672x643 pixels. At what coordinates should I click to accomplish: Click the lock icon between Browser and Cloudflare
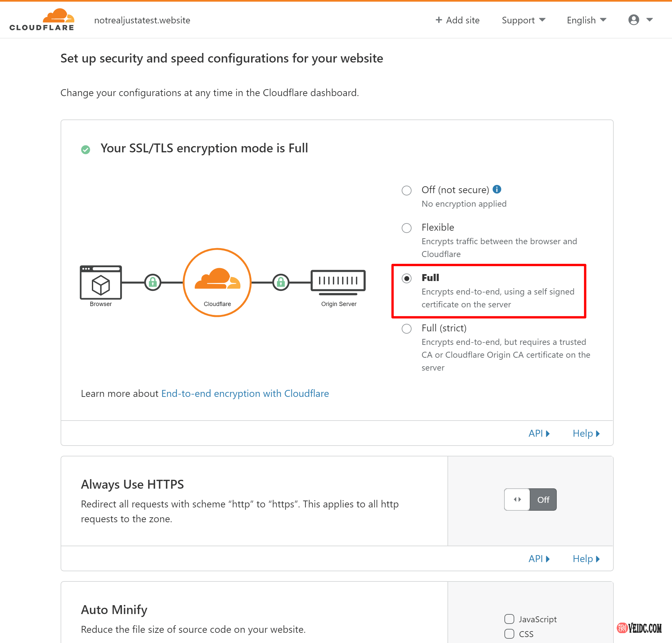(x=152, y=282)
